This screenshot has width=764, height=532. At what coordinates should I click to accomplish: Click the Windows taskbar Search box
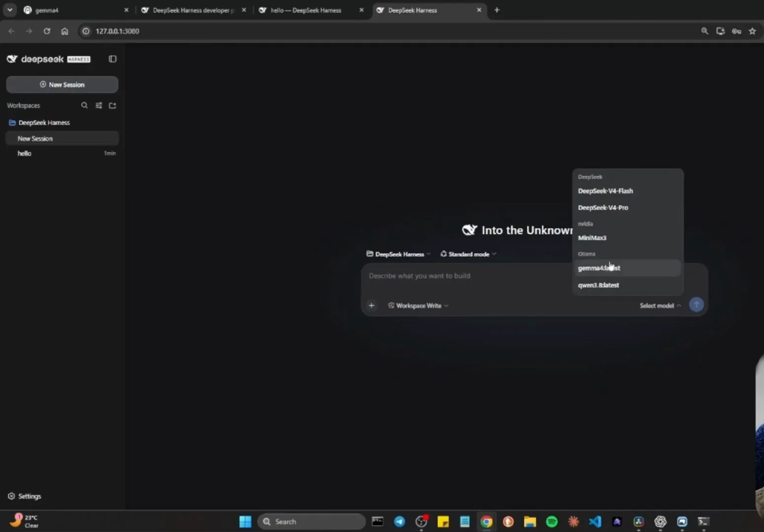[x=312, y=521]
